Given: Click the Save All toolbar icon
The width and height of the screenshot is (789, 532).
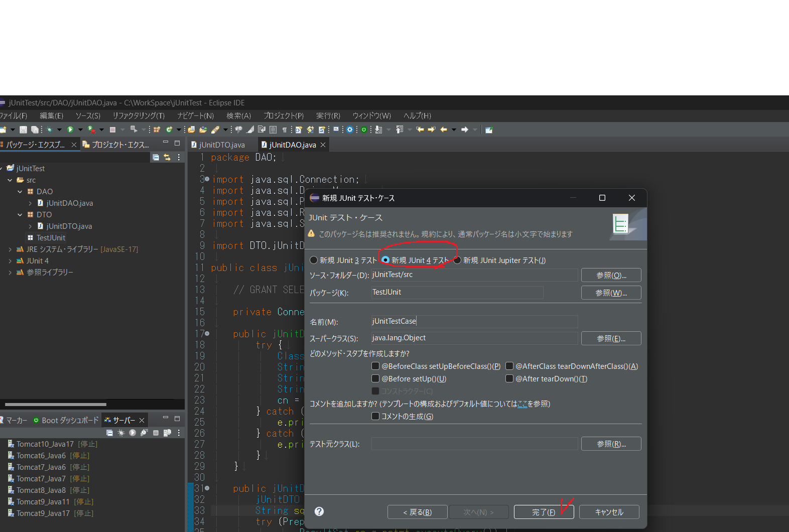Looking at the screenshot, I should point(35,129).
